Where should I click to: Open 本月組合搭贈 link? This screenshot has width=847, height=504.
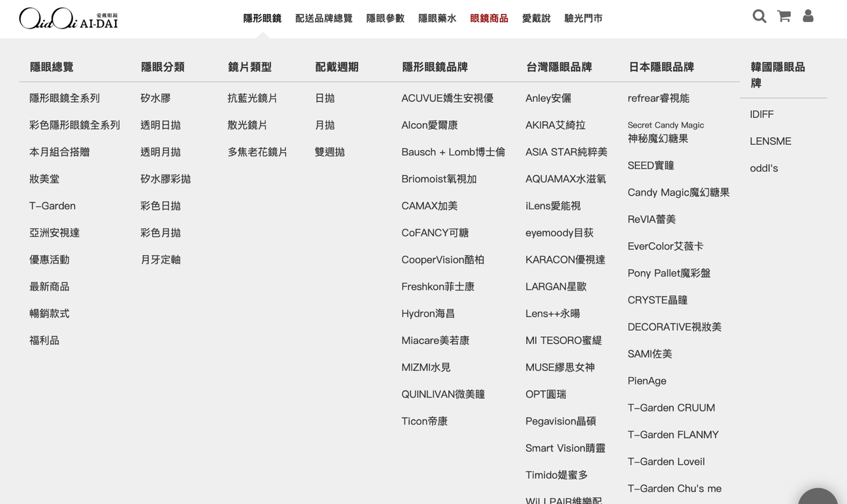coord(60,152)
